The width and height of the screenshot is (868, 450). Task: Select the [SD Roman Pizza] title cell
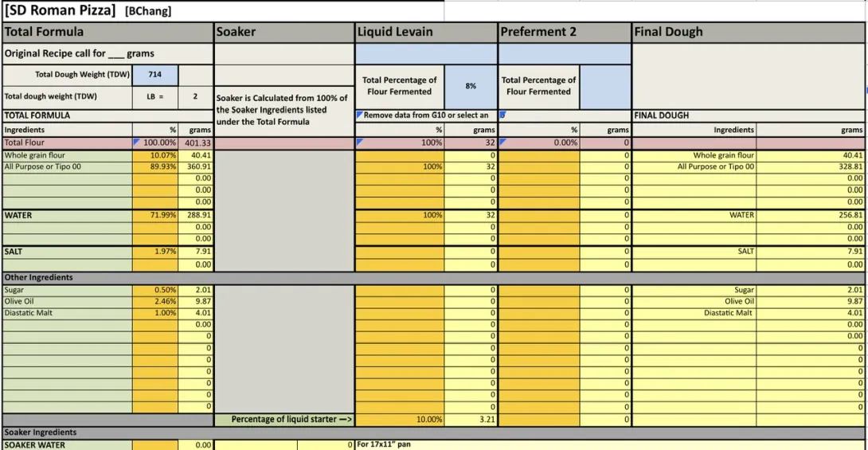(x=61, y=11)
